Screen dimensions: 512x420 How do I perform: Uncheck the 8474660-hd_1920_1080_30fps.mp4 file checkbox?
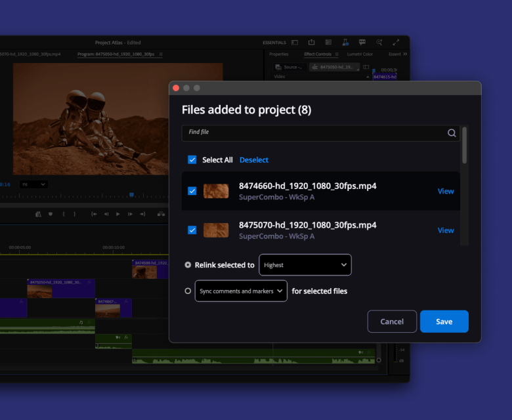pos(192,191)
